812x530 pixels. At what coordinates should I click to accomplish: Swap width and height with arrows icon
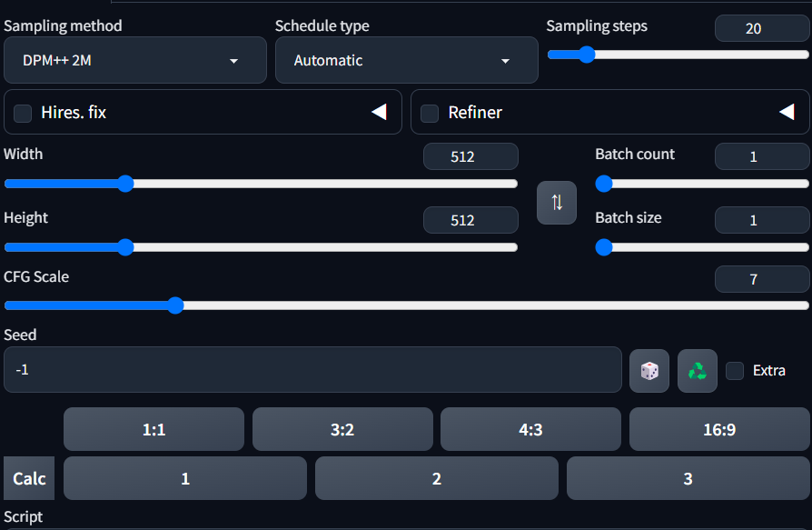[x=557, y=203]
